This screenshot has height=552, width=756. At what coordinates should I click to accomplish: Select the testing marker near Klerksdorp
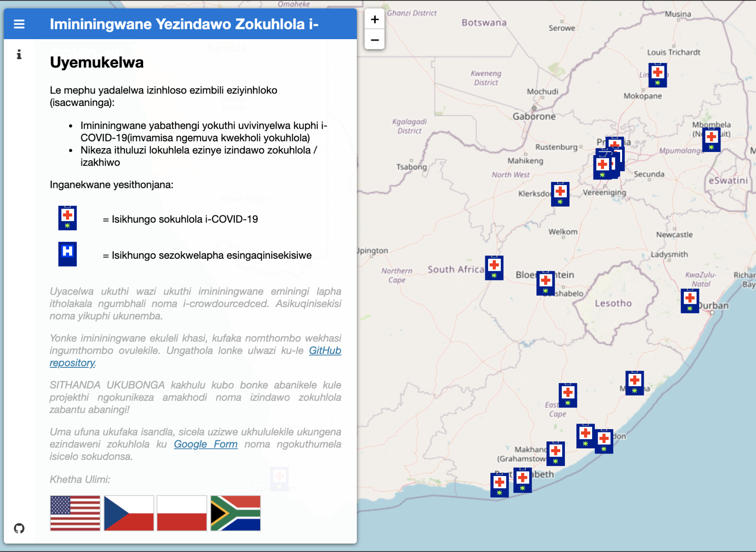click(560, 194)
